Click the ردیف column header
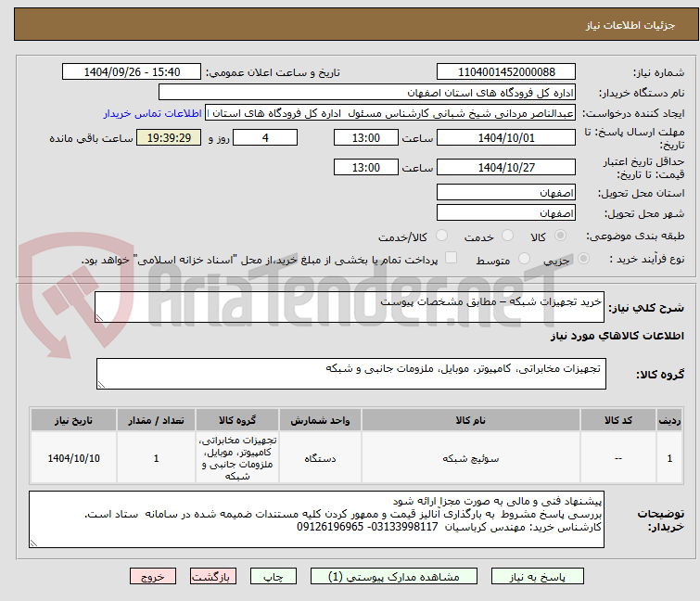 click(x=669, y=420)
